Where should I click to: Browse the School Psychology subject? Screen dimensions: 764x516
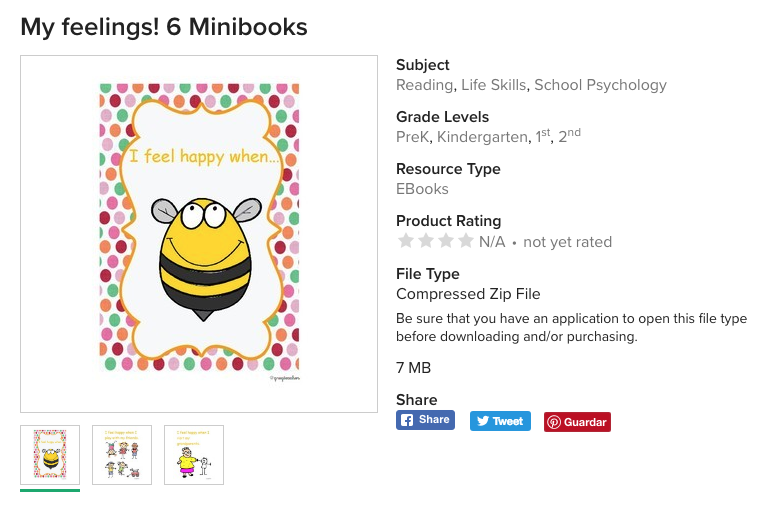(600, 85)
